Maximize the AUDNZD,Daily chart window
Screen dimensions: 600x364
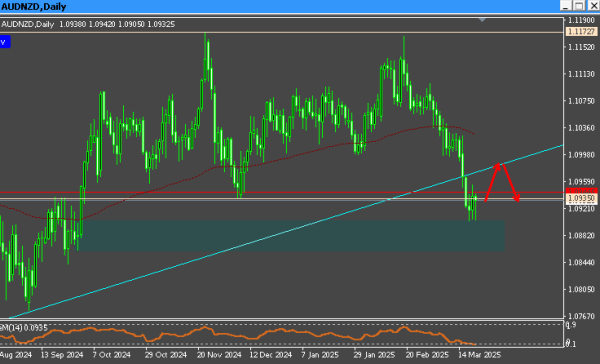(x=579, y=6)
